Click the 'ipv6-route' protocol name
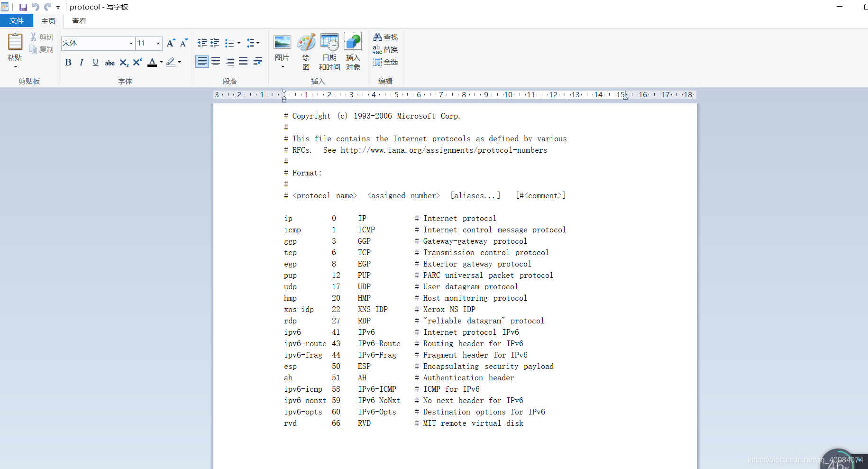 click(305, 344)
